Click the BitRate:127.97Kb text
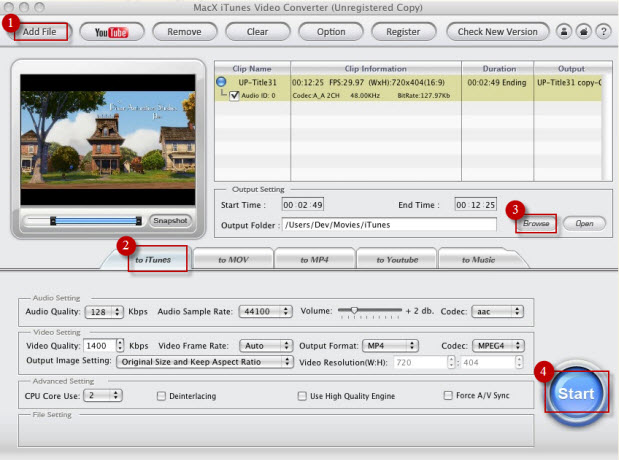This screenshot has height=460, width=619. point(424,96)
